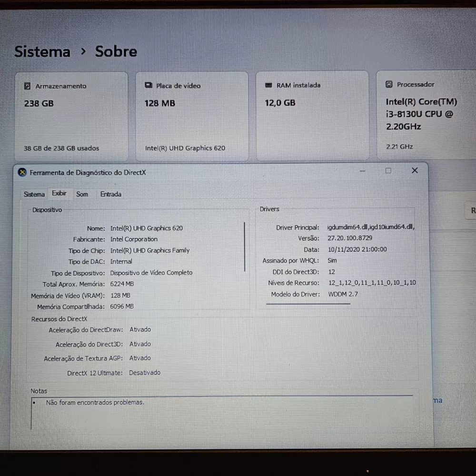Select 'Intel Corporation' manufacturer value

[x=134, y=239]
